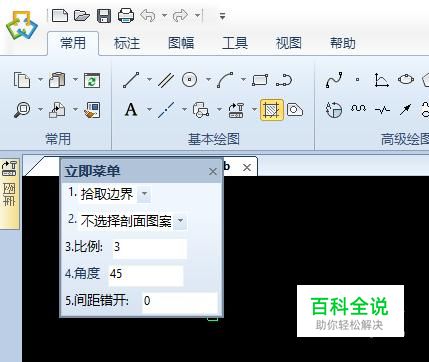Switch to the 常用 ribbon tab
The width and height of the screenshot is (429, 362).
click(73, 43)
